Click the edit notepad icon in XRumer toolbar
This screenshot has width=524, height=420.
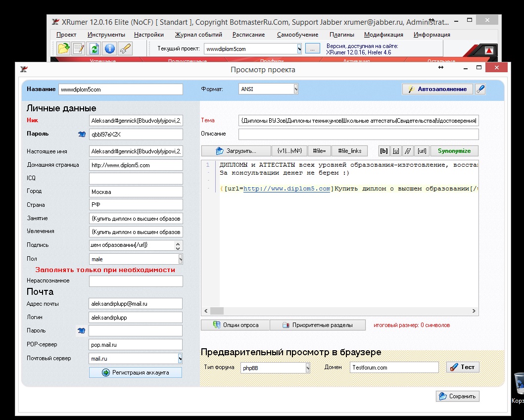pyautogui.click(x=79, y=49)
